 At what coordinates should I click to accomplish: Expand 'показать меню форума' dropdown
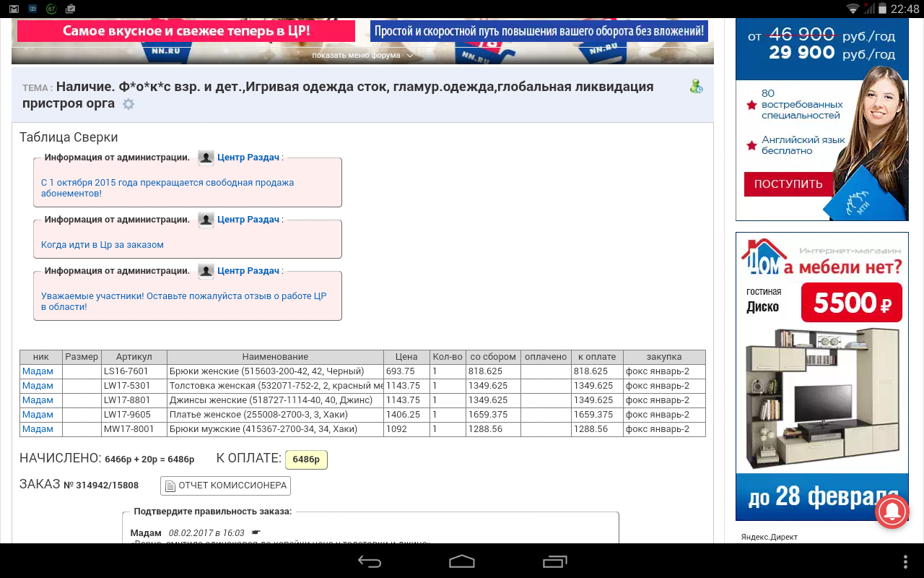pos(362,56)
